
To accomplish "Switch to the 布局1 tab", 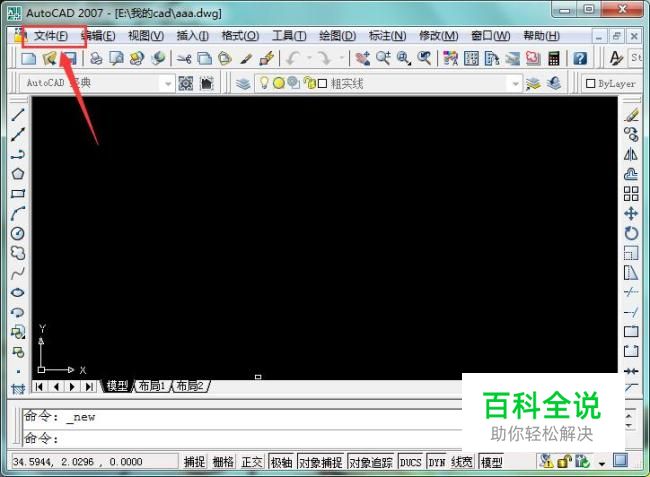I will (x=151, y=386).
